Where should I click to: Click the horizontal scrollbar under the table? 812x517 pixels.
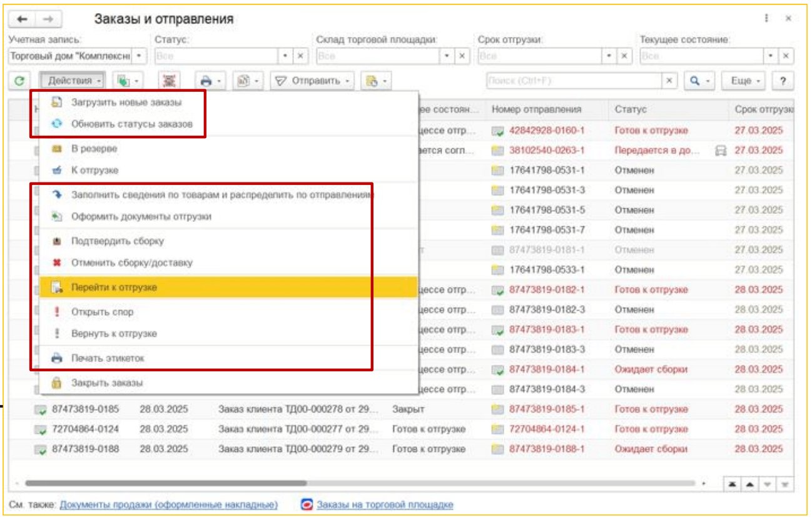[x=166, y=483]
